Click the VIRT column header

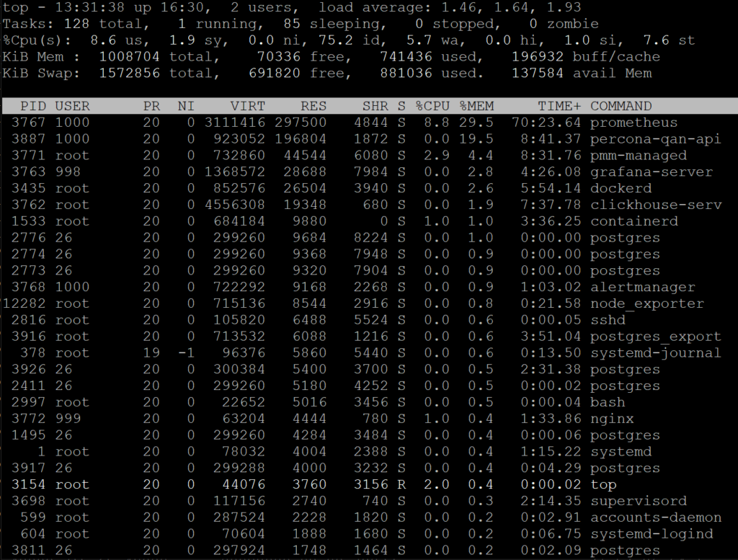tap(247, 106)
